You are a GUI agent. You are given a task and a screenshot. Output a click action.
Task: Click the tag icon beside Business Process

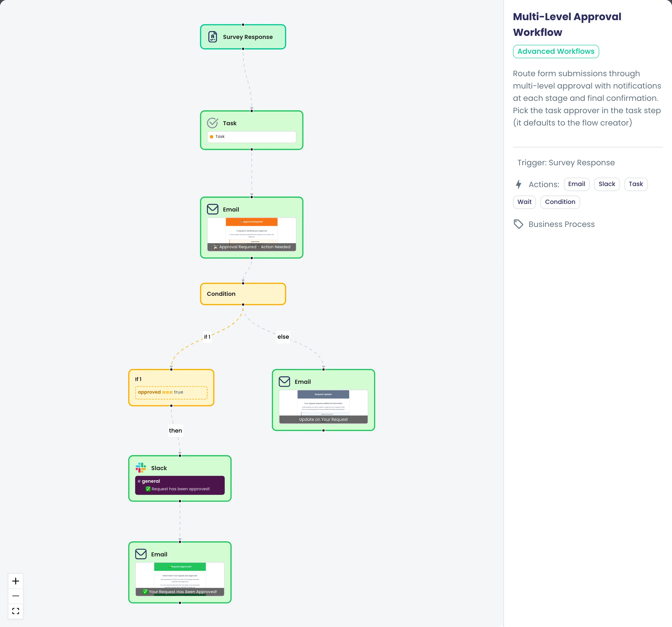click(519, 224)
